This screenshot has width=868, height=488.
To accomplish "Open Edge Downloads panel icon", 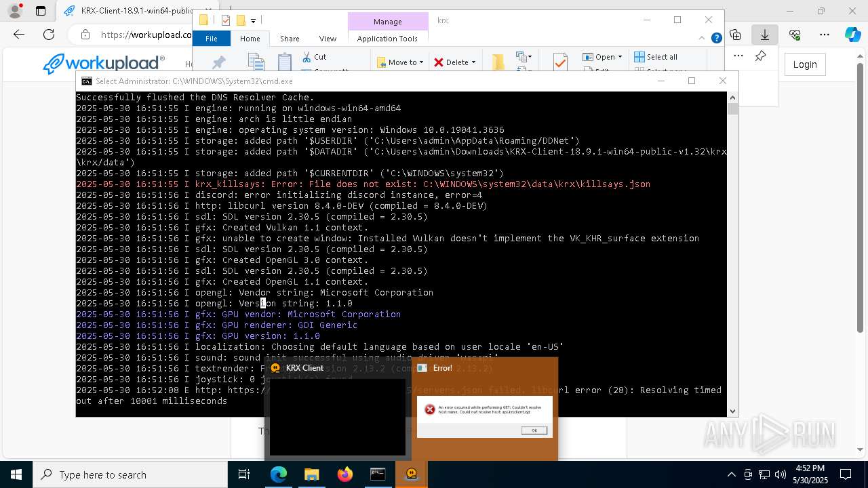I will (x=765, y=35).
